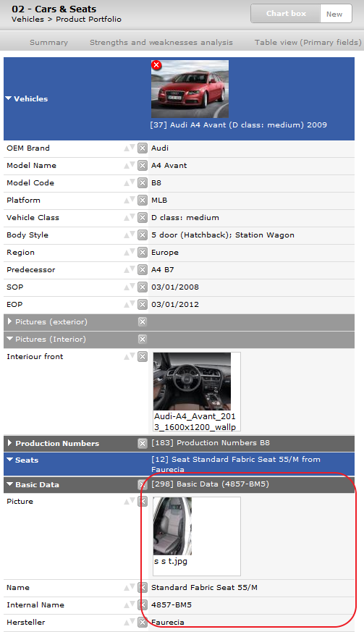Click the Product Portfolio breadcrumb

pos(89,20)
